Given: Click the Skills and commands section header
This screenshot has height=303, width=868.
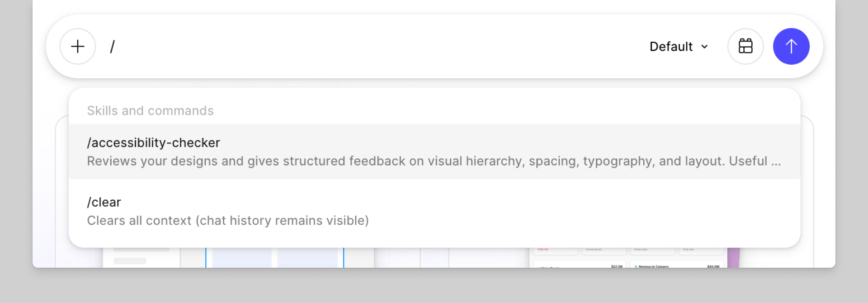Looking at the screenshot, I should point(150,111).
